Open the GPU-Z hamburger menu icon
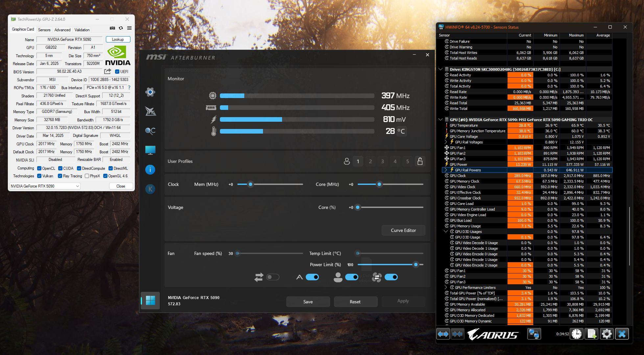 [129, 28]
